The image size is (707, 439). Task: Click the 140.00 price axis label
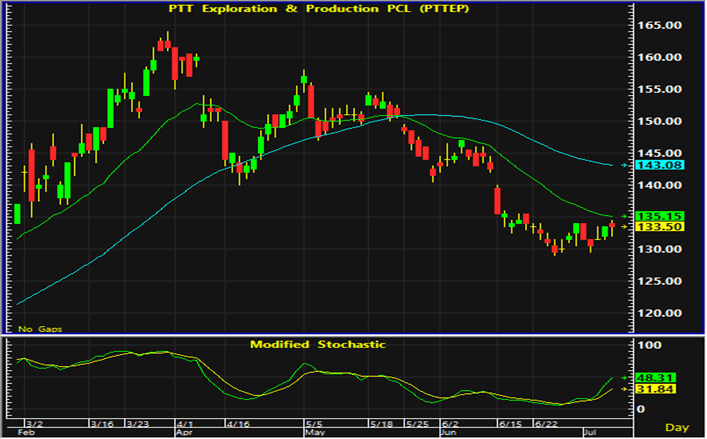(659, 185)
